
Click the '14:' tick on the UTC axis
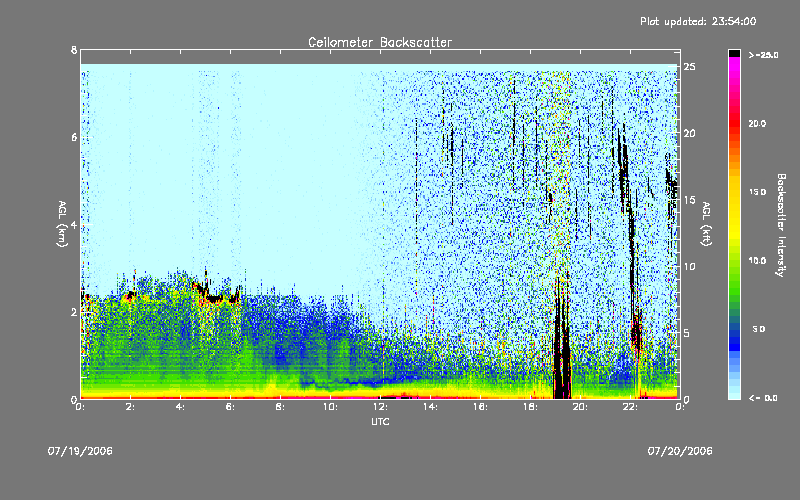[430, 407]
